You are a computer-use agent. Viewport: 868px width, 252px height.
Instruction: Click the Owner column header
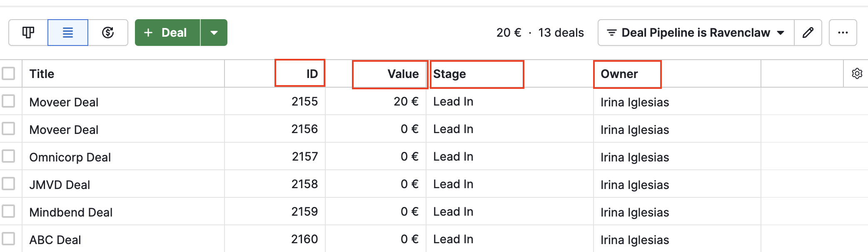[619, 74]
